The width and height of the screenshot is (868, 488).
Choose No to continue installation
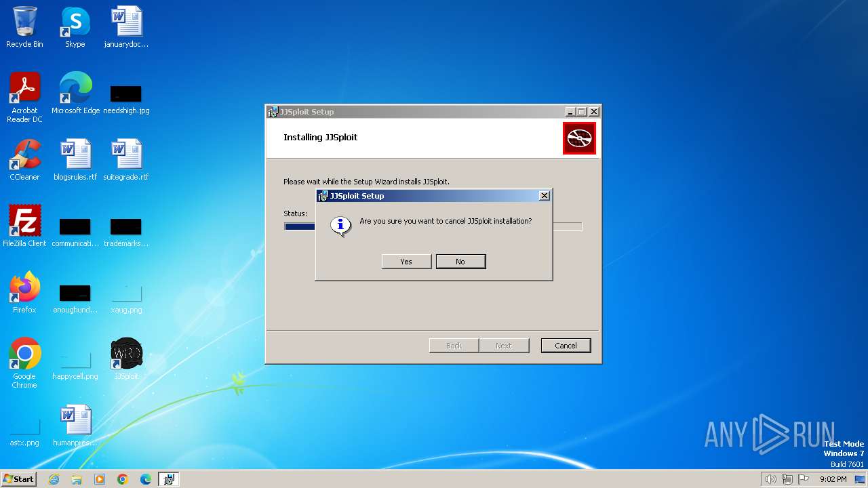point(460,262)
